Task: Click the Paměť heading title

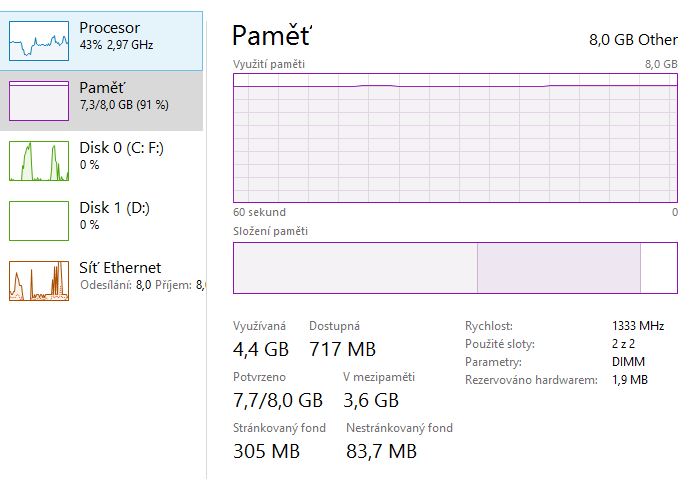Action: click(272, 37)
